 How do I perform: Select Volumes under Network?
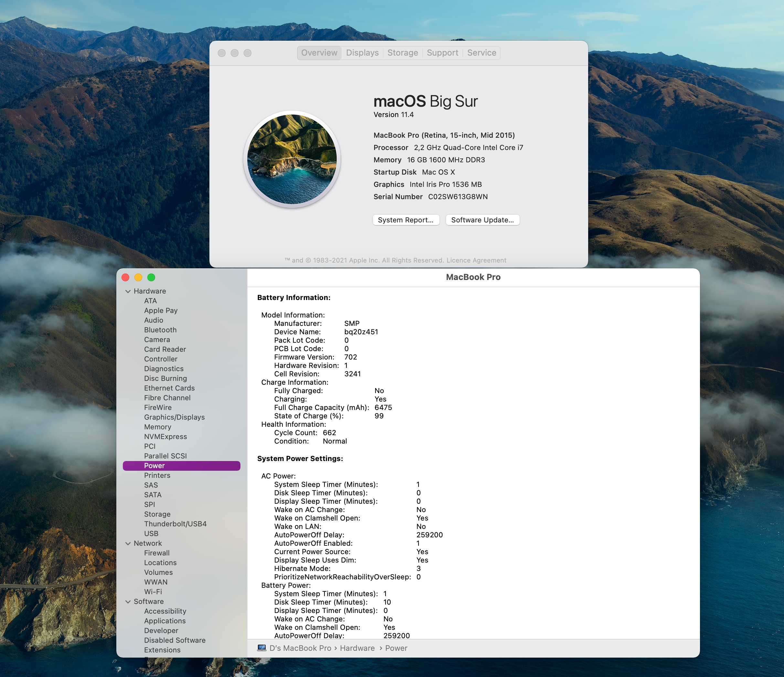(158, 573)
